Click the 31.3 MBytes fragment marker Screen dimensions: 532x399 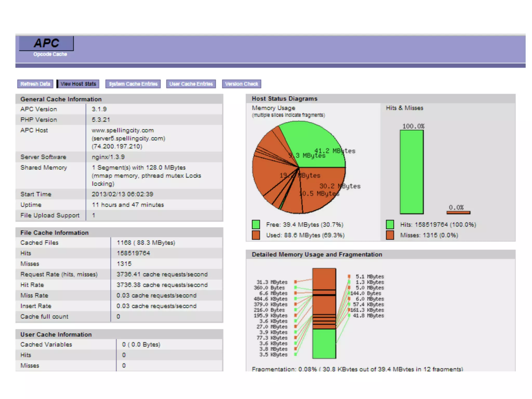click(x=296, y=282)
